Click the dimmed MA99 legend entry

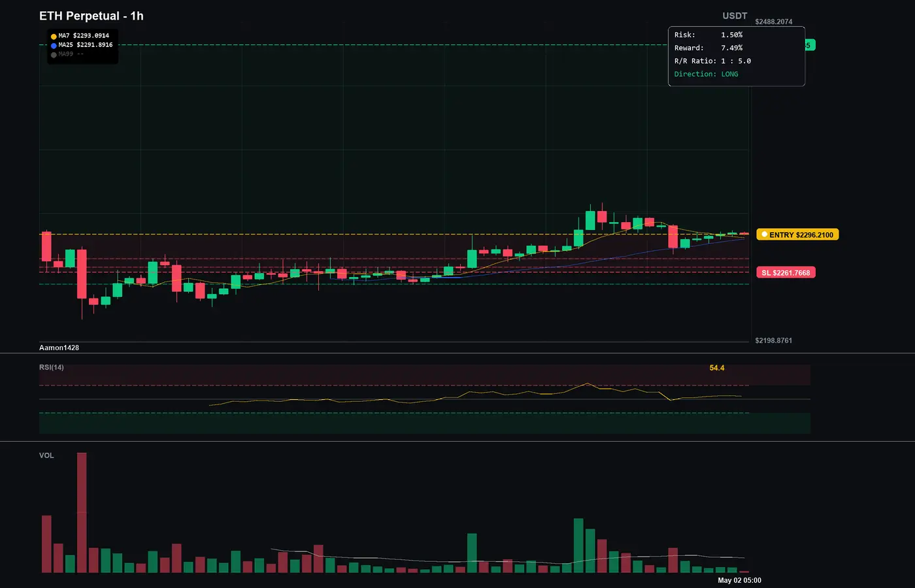[71, 54]
